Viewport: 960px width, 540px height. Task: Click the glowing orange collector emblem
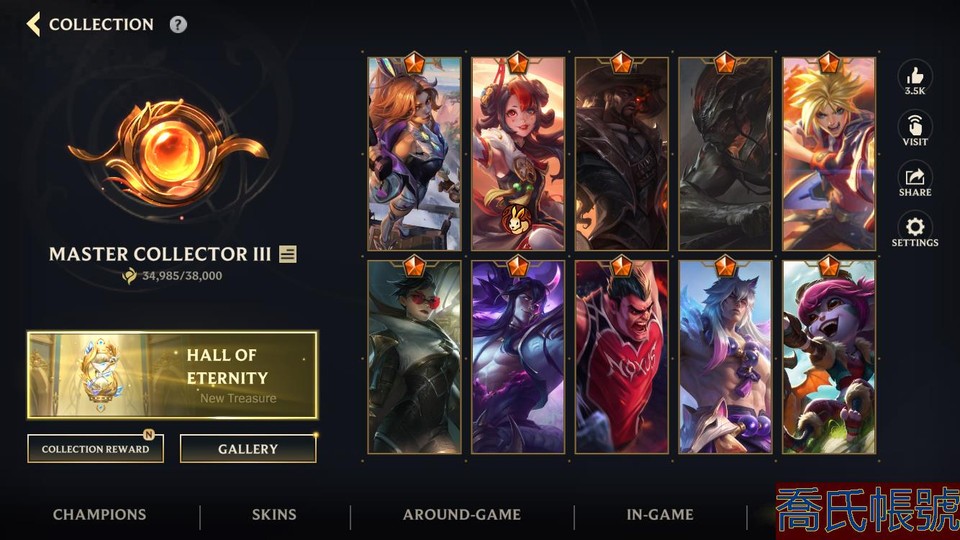(168, 152)
